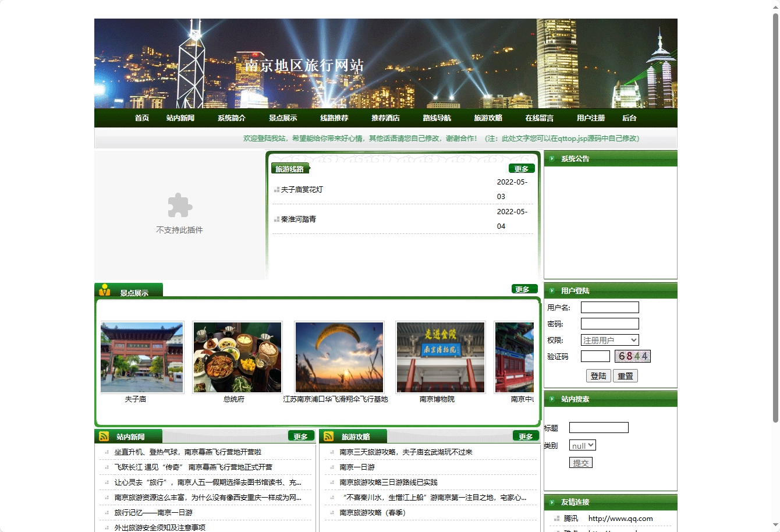The image size is (780, 532).
Task: Open the 类别 null dropdown
Action: pos(582,445)
